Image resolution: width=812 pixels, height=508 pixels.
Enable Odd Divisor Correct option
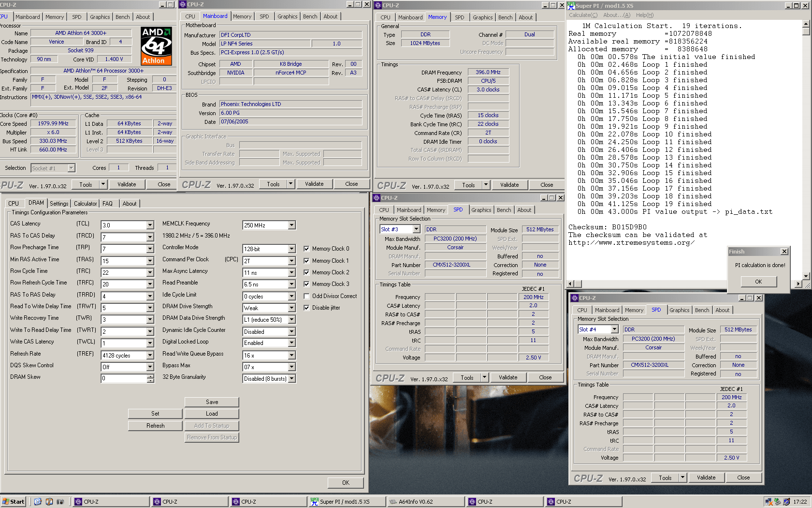(x=306, y=296)
